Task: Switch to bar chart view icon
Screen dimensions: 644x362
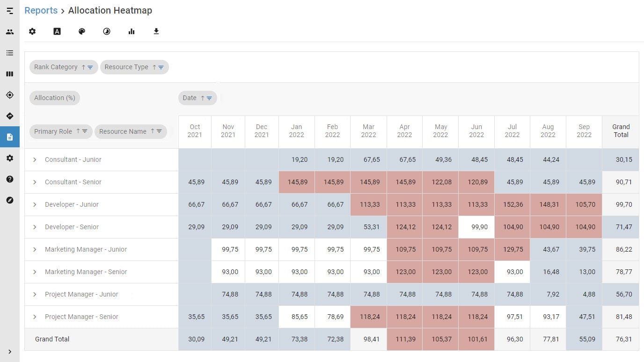Action: 131,31
